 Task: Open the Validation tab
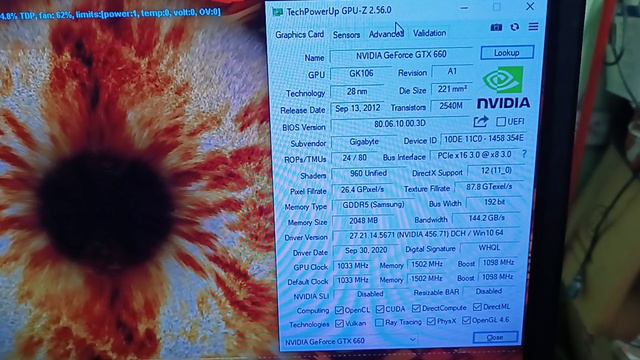pos(429,33)
